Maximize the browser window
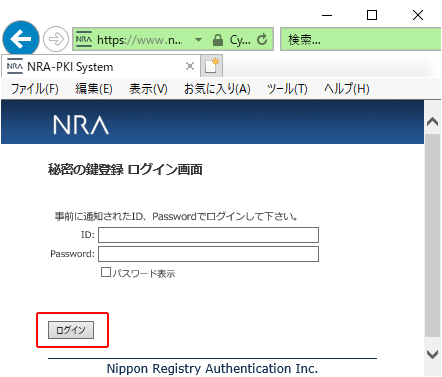This screenshot has height=377, width=442. tap(372, 15)
